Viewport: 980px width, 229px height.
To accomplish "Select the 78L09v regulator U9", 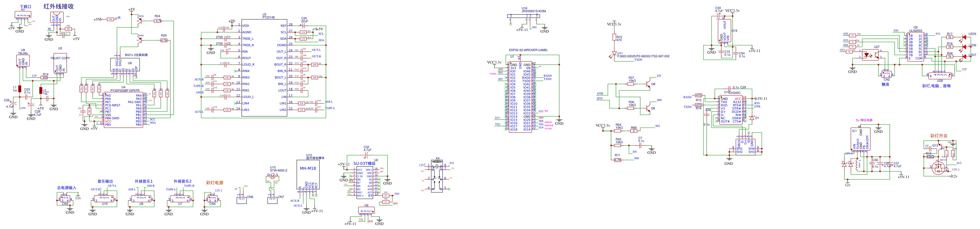I will [23, 61].
